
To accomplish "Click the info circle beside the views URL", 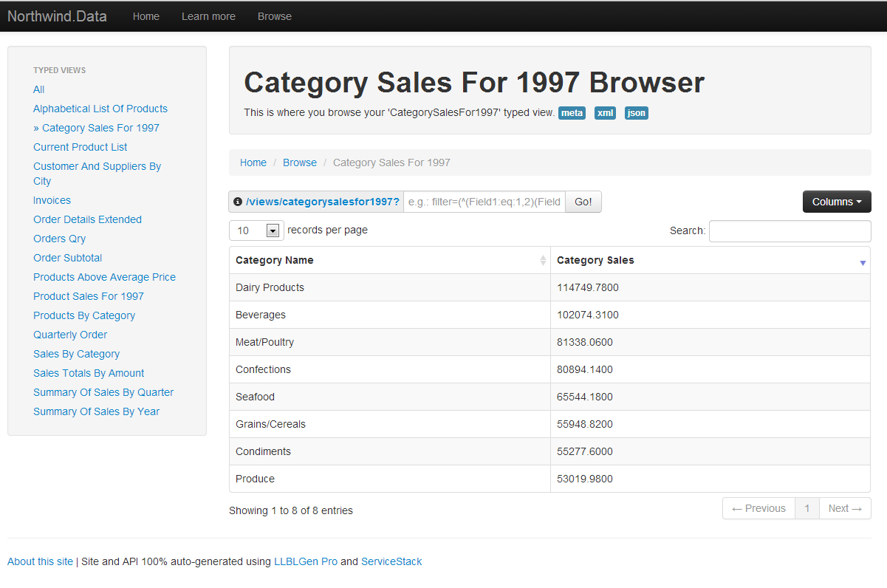I will click(x=237, y=201).
